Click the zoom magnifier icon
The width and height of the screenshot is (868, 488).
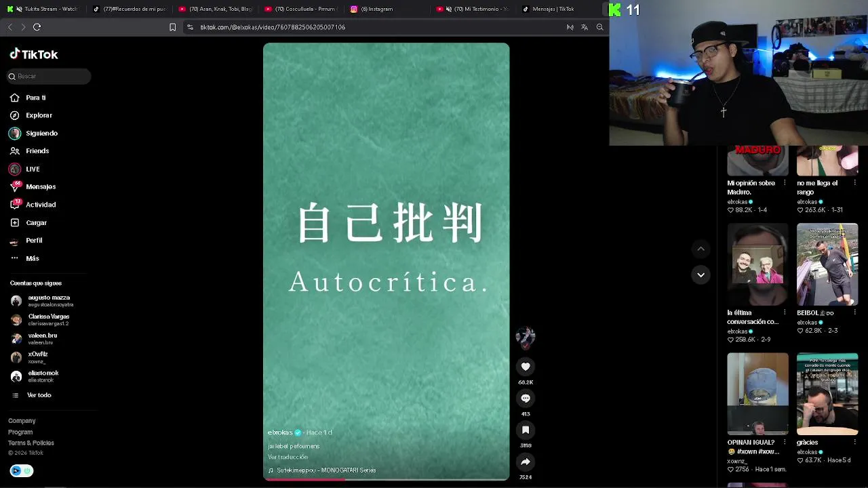599,27
